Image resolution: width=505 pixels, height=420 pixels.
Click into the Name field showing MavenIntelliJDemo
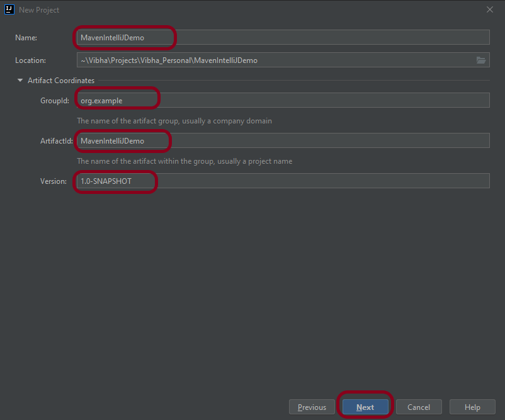tap(189, 37)
